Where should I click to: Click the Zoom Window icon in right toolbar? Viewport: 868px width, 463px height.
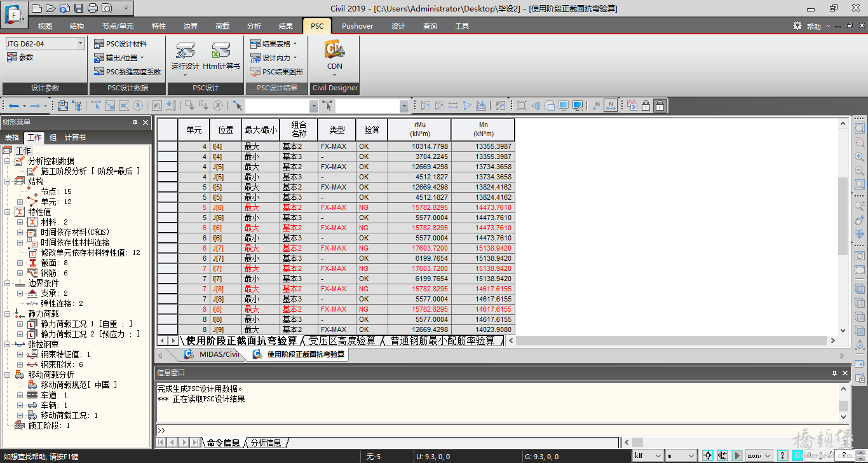coord(860,142)
